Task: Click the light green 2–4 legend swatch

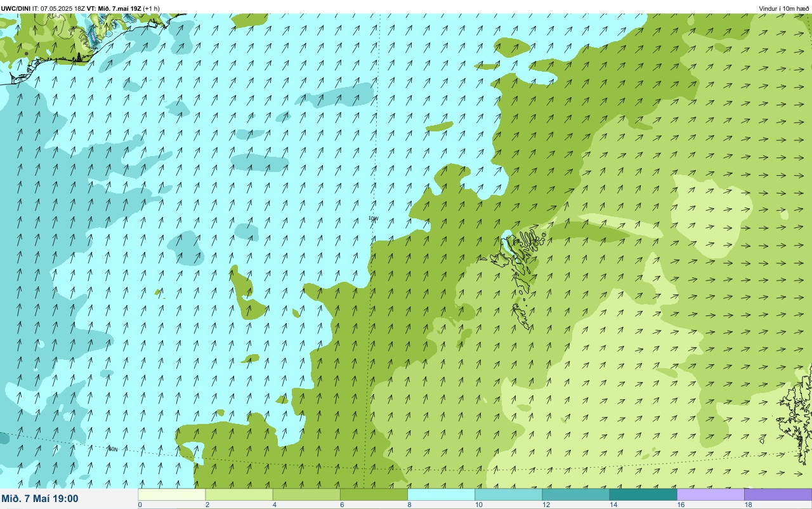Action: click(x=239, y=494)
